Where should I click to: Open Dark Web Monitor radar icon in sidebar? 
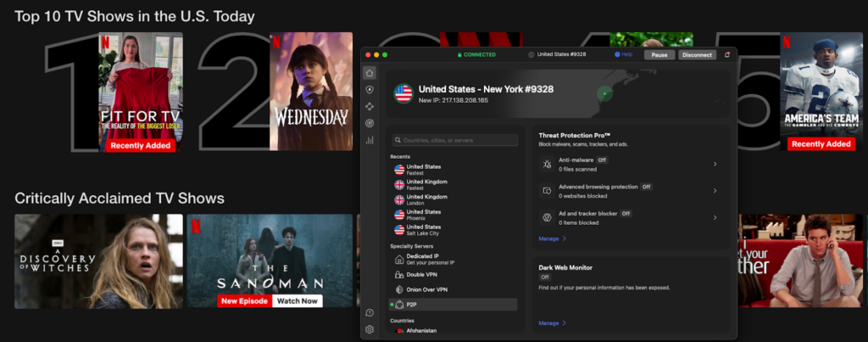point(370,123)
